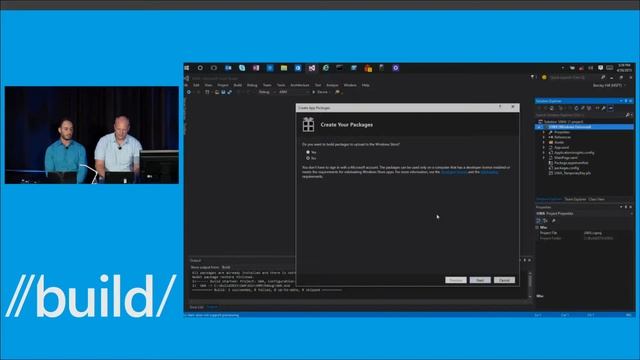Open the Store bag icon on taskbar
640x360 pixels.
point(368,68)
